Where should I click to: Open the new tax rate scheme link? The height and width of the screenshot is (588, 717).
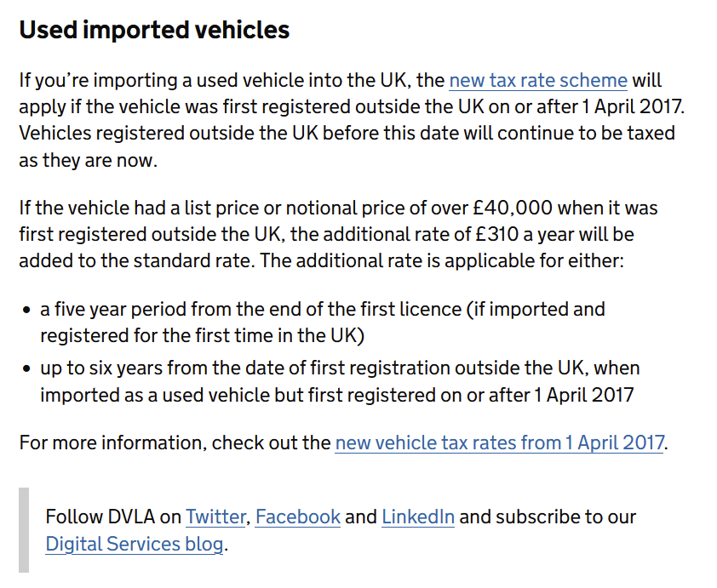pyautogui.click(x=537, y=81)
